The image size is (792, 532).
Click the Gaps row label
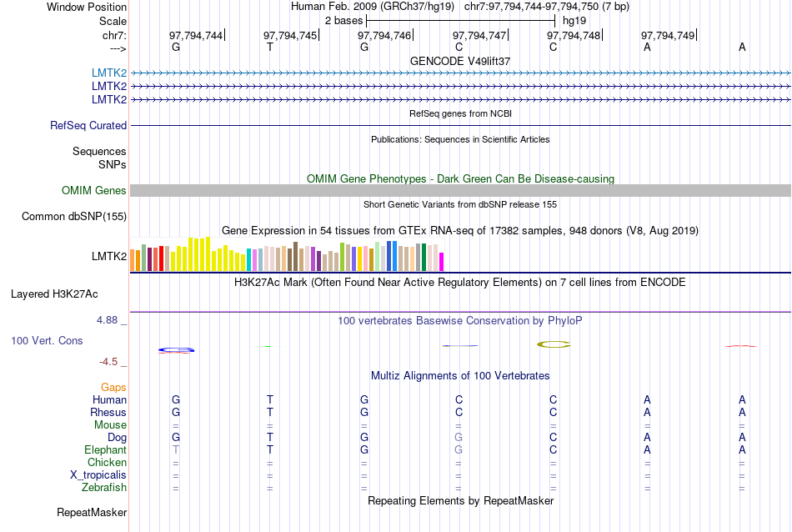click(x=113, y=387)
